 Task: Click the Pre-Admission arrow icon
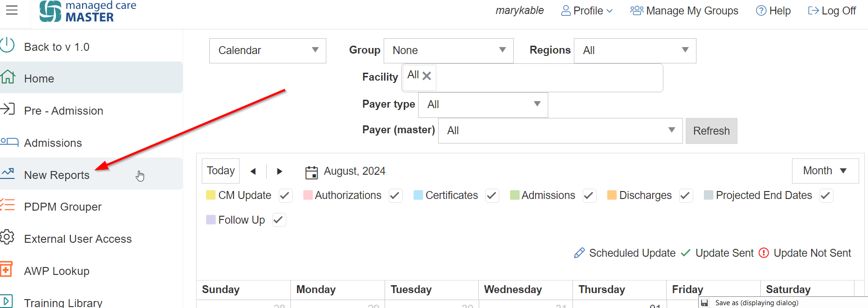click(7, 109)
